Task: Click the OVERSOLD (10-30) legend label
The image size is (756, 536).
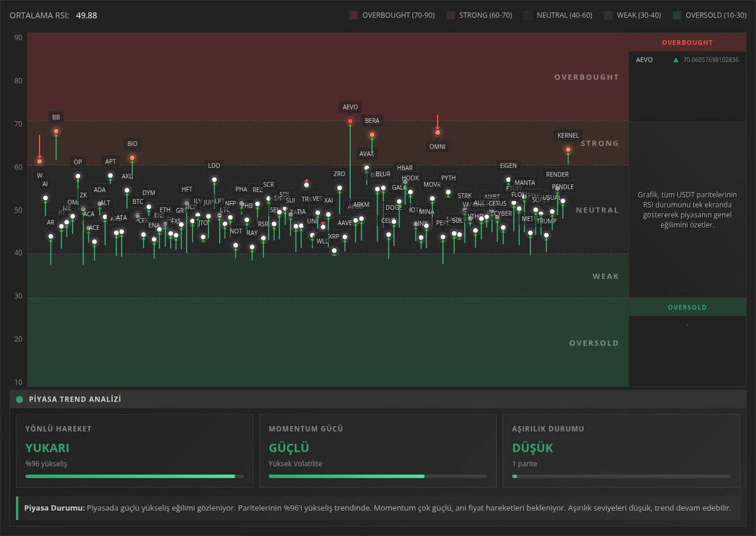Action: [x=716, y=15]
